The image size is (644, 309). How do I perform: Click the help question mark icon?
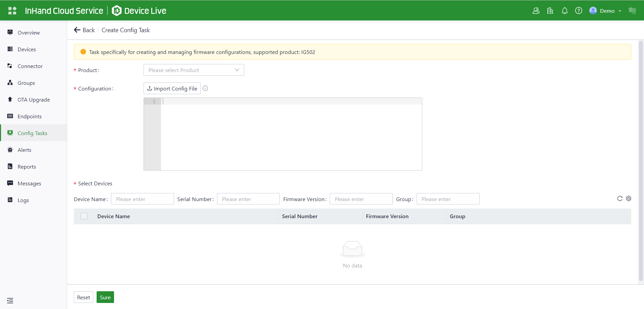click(x=579, y=11)
